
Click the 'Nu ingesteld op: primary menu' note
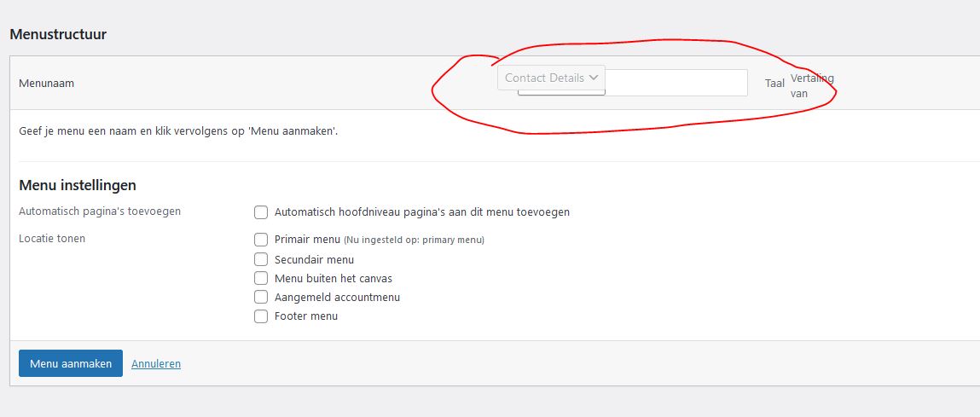[x=414, y=240]
